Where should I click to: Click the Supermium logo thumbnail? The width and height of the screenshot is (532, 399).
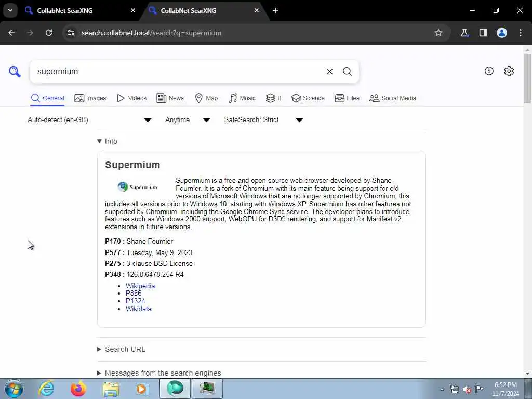[137, 187]
